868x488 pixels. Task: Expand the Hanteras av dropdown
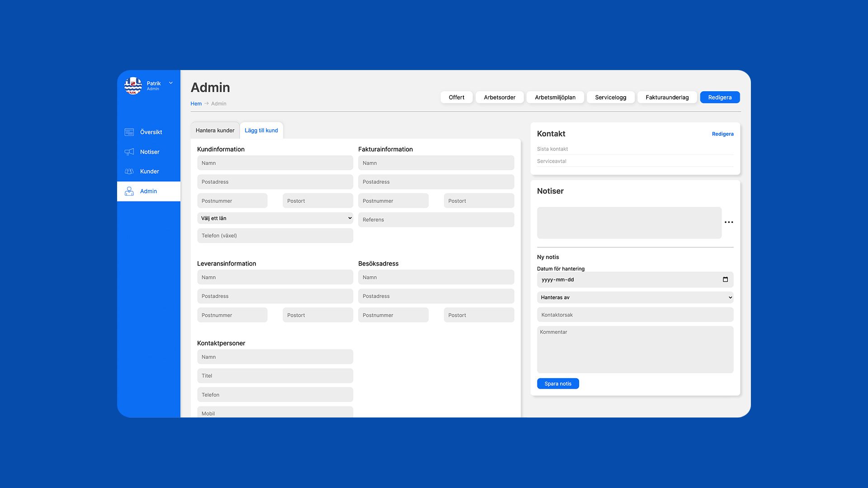635,297
